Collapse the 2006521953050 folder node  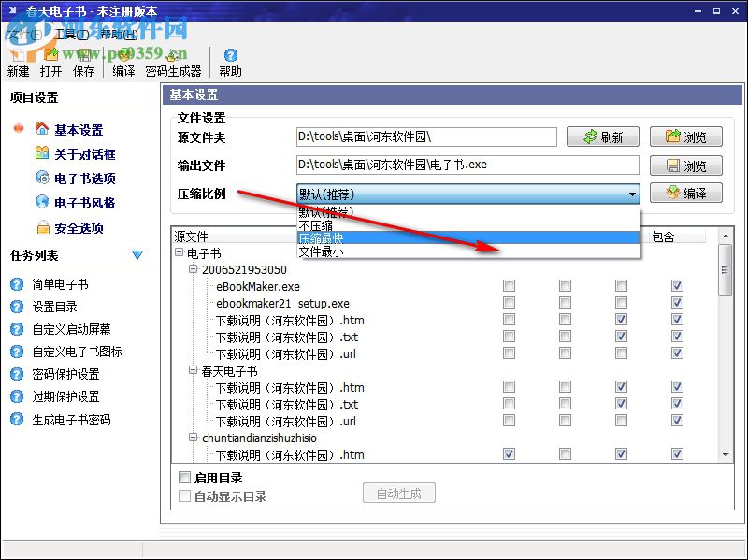194,269
